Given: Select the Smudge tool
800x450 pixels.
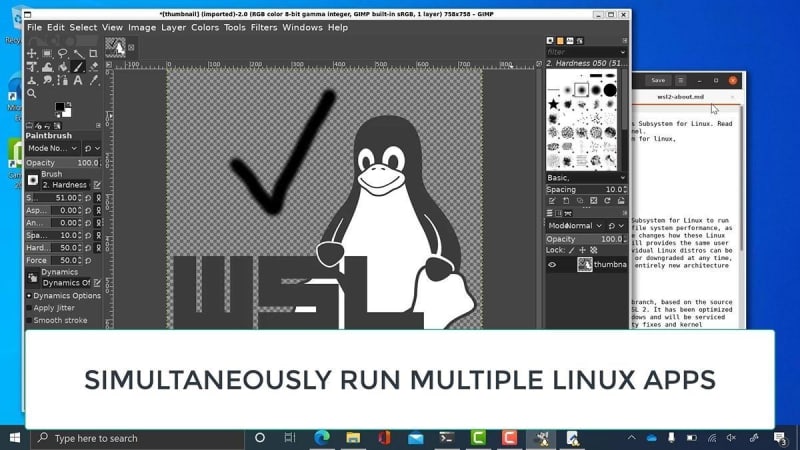Looking at the screenshot, I should coord(47,80).
